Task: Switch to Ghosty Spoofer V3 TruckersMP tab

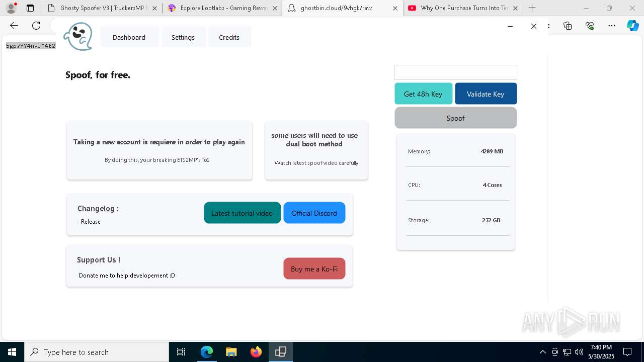Action: [x=103, y=8]
